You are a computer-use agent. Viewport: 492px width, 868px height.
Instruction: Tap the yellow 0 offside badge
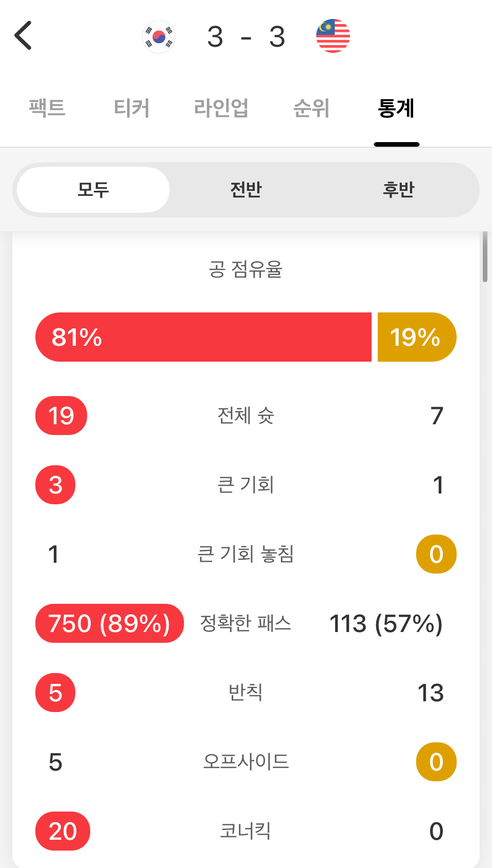point(436,762)
